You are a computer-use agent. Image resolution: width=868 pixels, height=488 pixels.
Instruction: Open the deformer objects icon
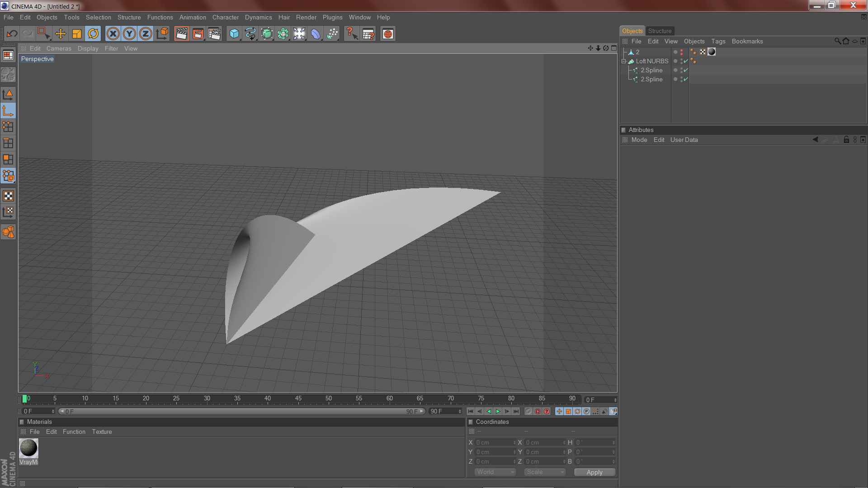tap(316, 34)
